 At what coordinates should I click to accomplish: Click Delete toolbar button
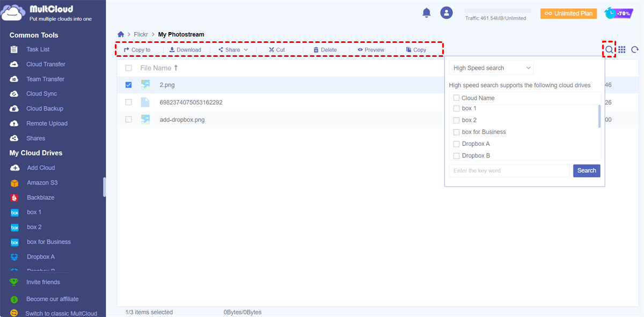(x=325, y=50)
